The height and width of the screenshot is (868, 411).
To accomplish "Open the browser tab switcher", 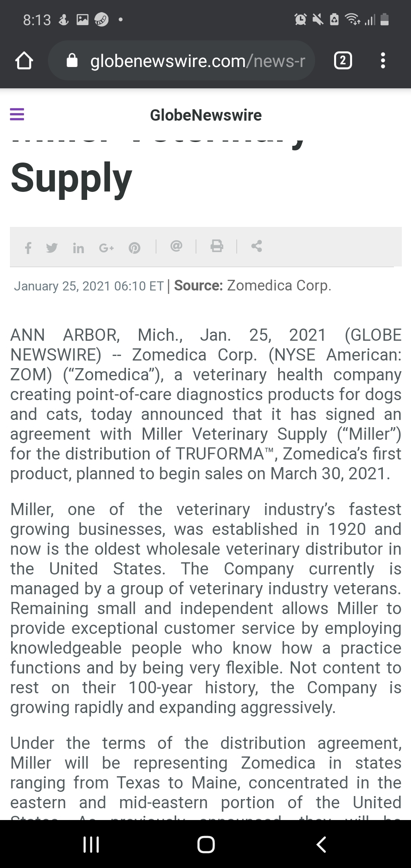I will coord(342,61).
